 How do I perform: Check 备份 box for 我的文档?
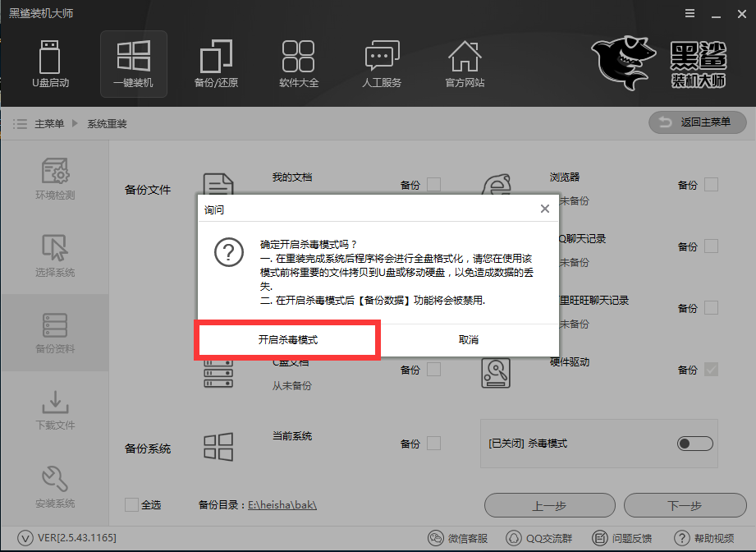pyautogui.click(x=434, y=184)
